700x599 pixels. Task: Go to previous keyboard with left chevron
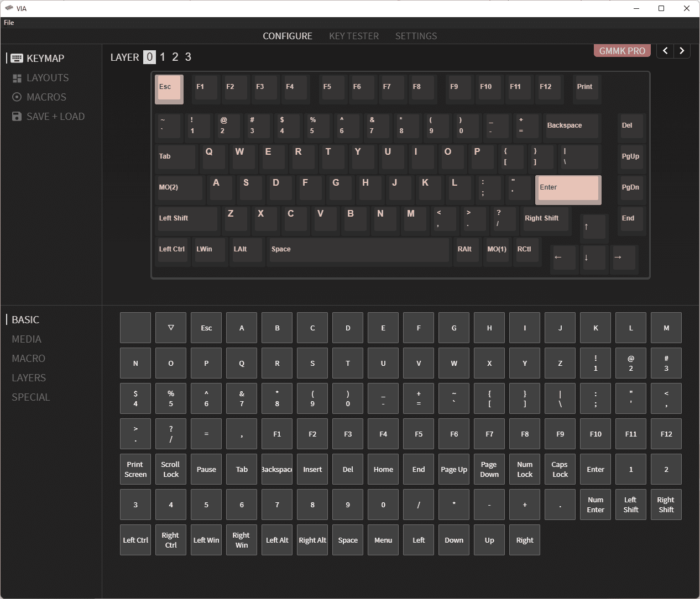click(x=665, y=51)
